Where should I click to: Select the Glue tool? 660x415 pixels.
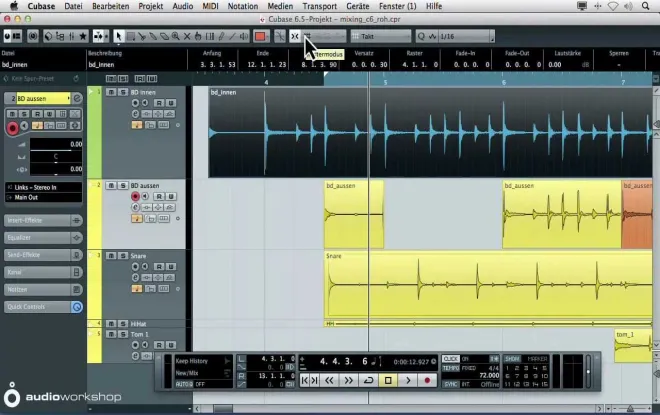(153, 37)
